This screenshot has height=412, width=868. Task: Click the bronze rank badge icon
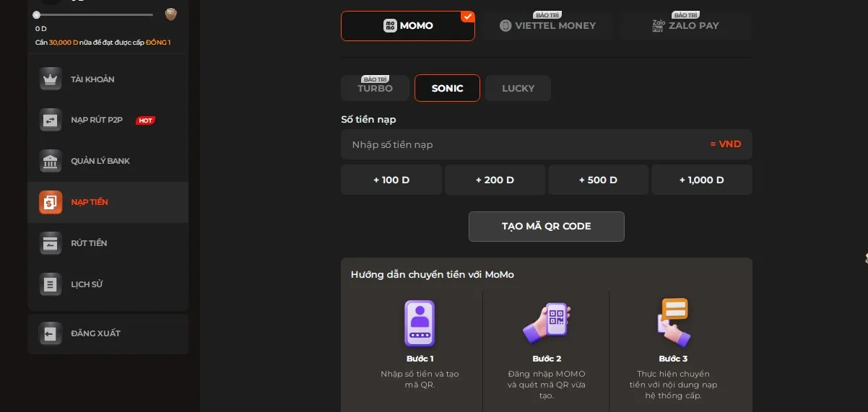click(171, 14)
